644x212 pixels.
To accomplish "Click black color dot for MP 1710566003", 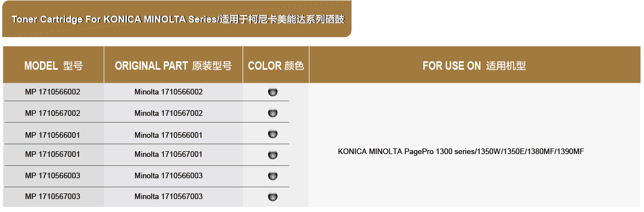I will [272, 175].
